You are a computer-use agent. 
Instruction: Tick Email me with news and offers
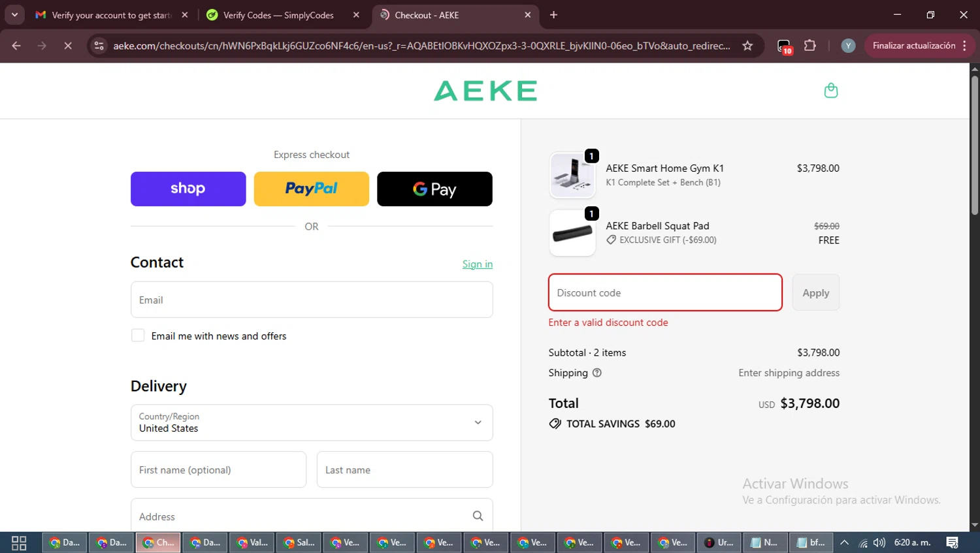point(138,336)
